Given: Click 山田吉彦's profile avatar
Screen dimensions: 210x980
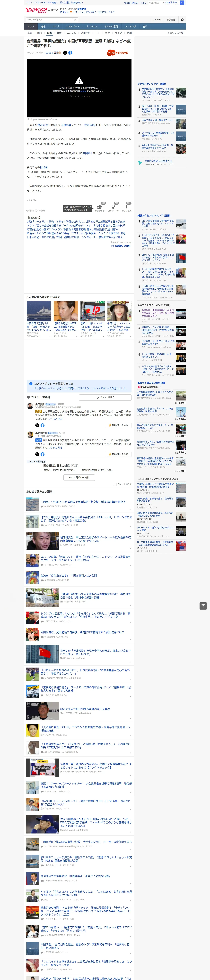Looking at the screenshot, I should coord(30,406).
